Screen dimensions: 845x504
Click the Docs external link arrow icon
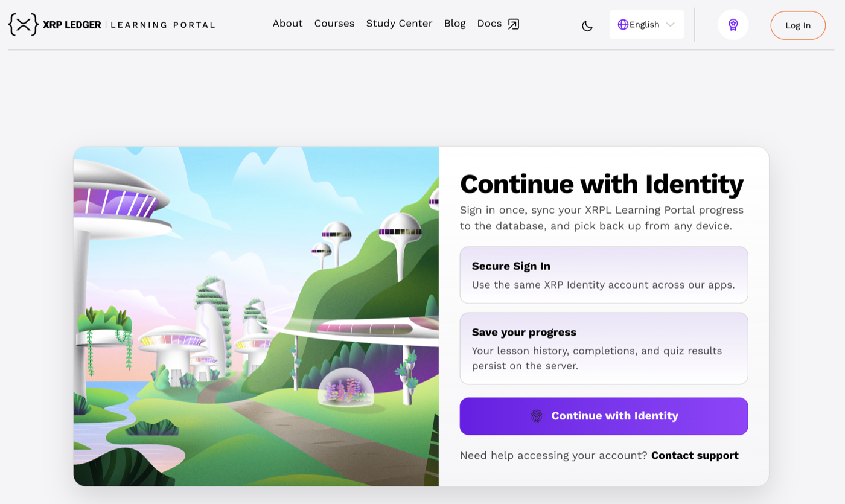pos(514,24)
